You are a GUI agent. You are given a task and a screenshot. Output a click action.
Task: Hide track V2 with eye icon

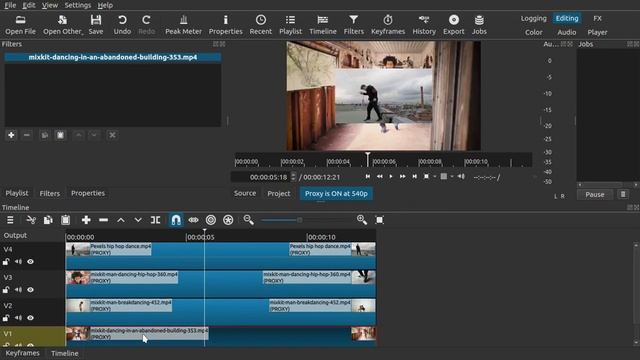tap(31, 318)
